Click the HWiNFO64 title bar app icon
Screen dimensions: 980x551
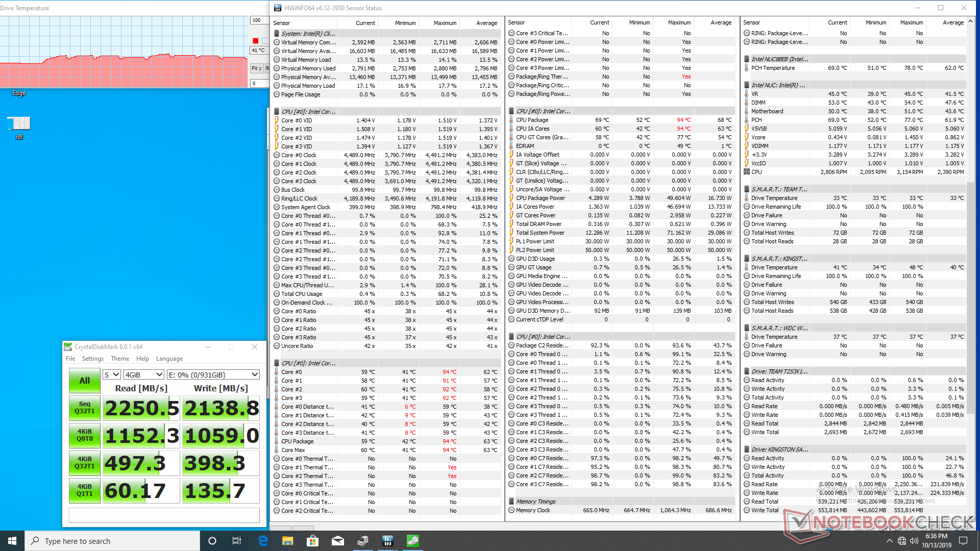click(278, 8)
